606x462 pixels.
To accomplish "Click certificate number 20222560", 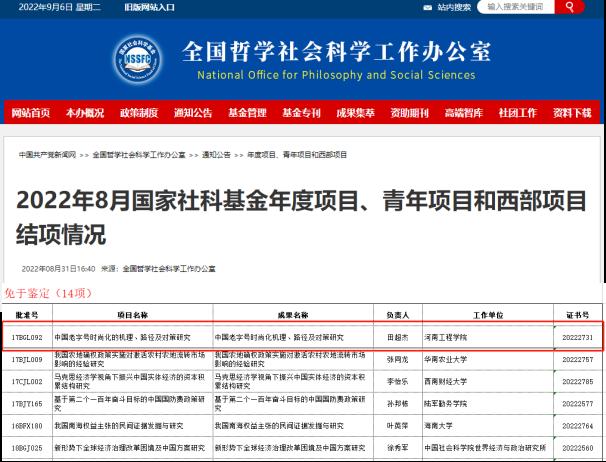I will pyautogui.click(x=578, y=448).
